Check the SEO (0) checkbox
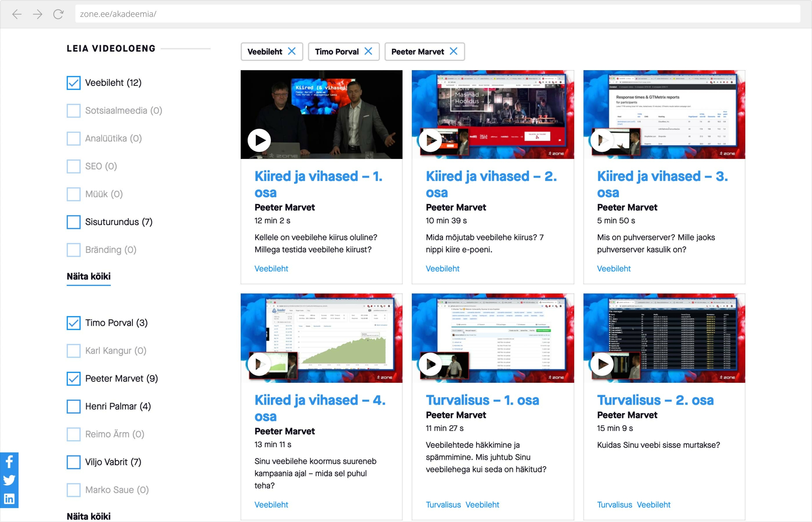812x522 pixels. point(74,166)
